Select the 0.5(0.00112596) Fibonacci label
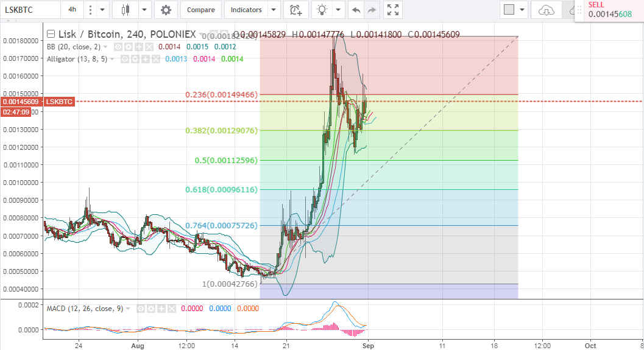 (x=226, y=161)
